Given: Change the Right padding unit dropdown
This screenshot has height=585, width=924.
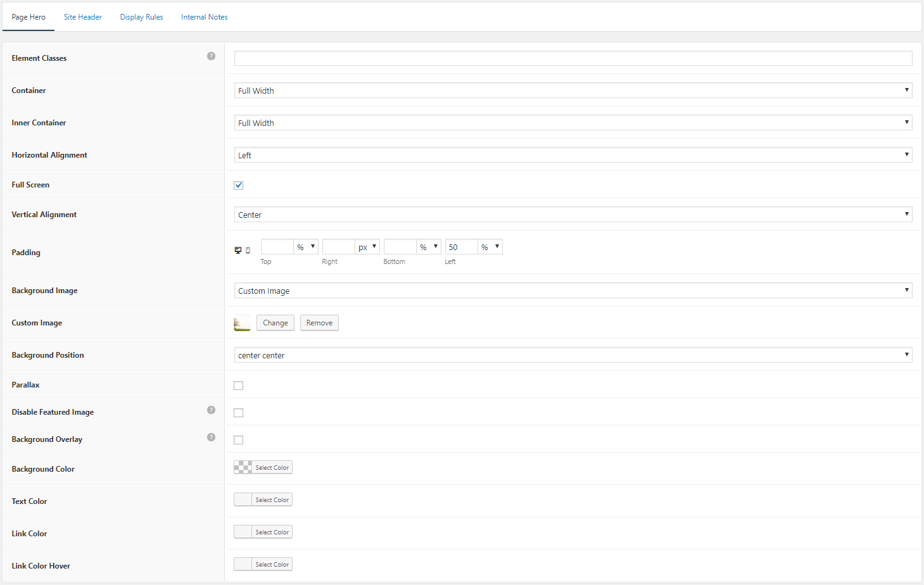Looking at the screenshot, I should click(367, 247).
